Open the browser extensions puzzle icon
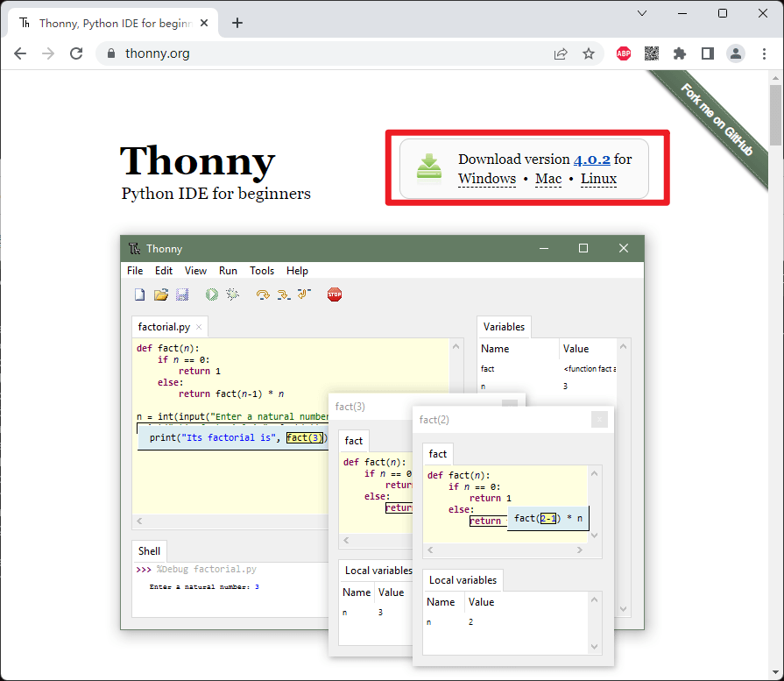This screenshot has width=784, height=681. [679, 53]
